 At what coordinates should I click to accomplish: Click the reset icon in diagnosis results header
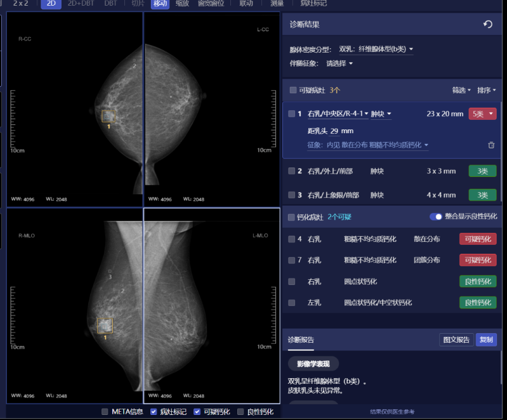[x=487, y=24]
